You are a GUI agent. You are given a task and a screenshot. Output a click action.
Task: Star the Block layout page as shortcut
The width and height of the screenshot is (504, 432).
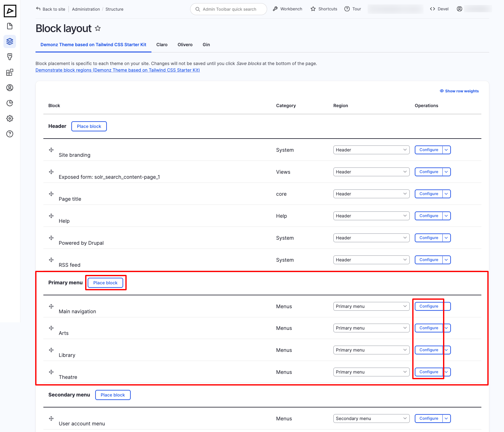(98, 29)
